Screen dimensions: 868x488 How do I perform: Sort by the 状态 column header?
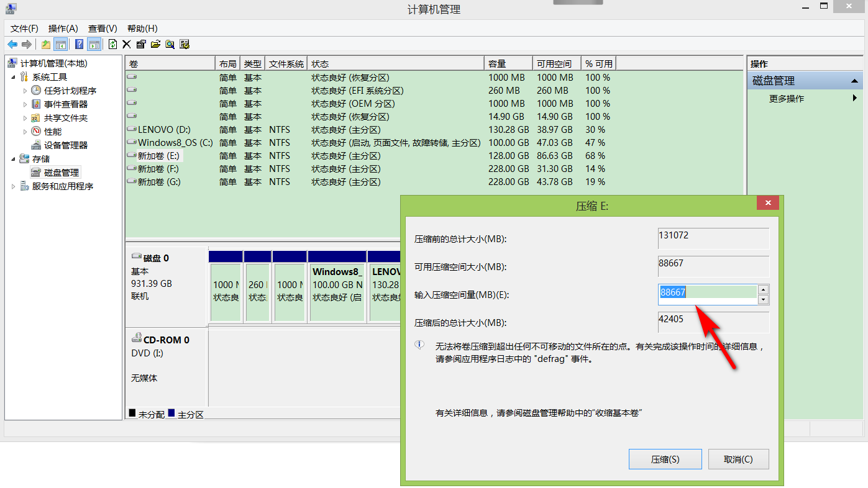[x=396, y=64]
